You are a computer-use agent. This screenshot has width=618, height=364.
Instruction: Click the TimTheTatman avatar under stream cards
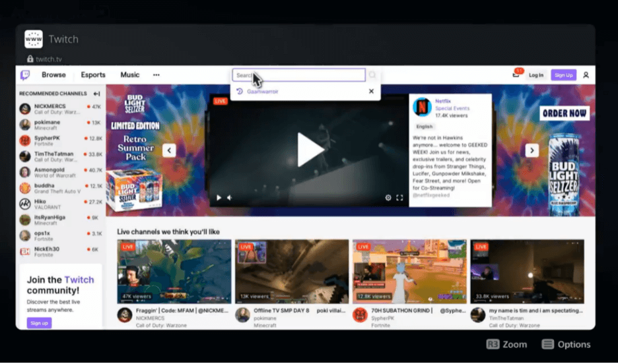[x=477, y=315]
